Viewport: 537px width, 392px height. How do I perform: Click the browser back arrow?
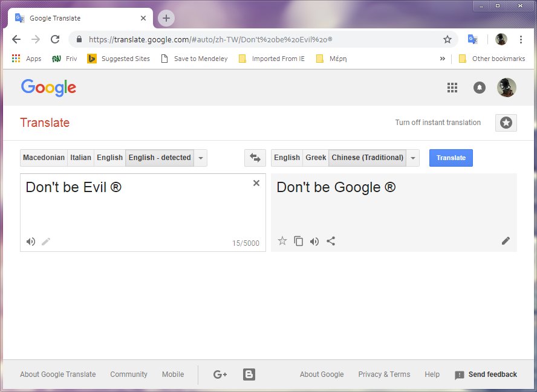click(x=16, y=39)
